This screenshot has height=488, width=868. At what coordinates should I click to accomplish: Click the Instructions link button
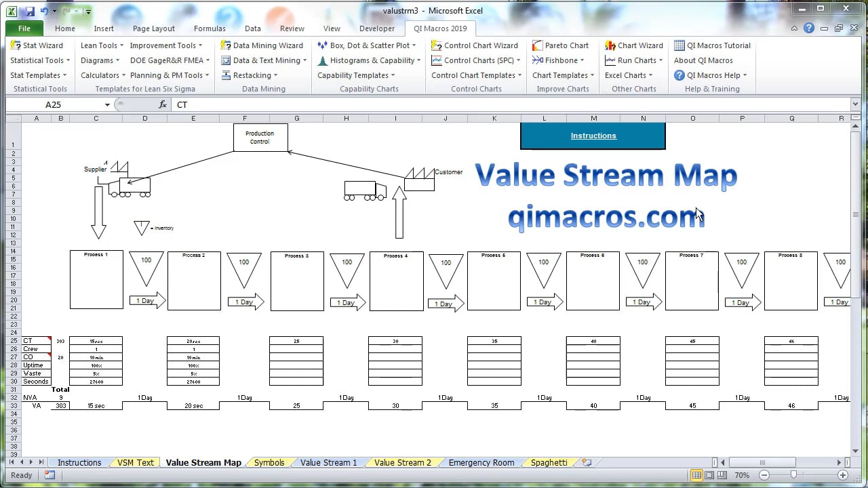pos(593,136)
